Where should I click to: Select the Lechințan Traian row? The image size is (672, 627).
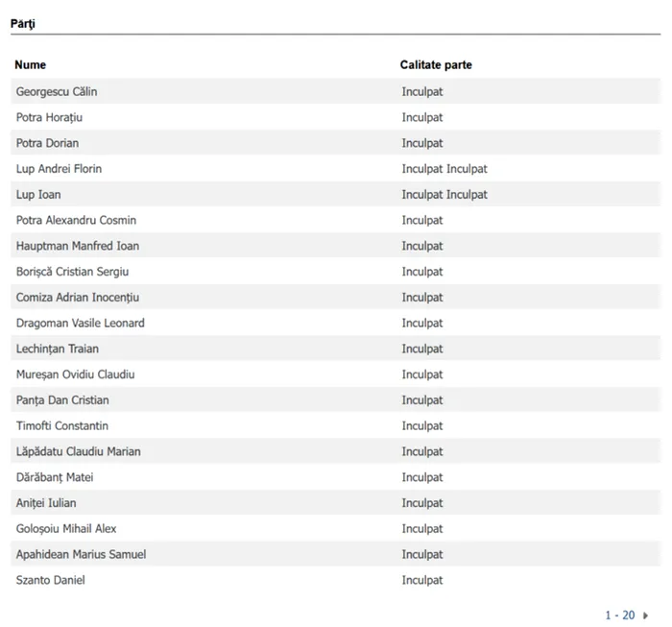coord(58,350)
